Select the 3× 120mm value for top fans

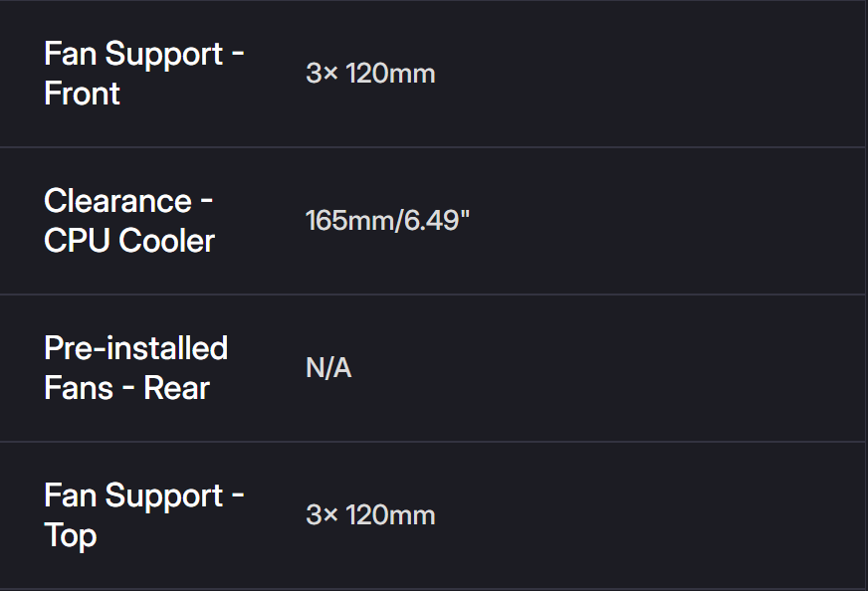(370, 515)
